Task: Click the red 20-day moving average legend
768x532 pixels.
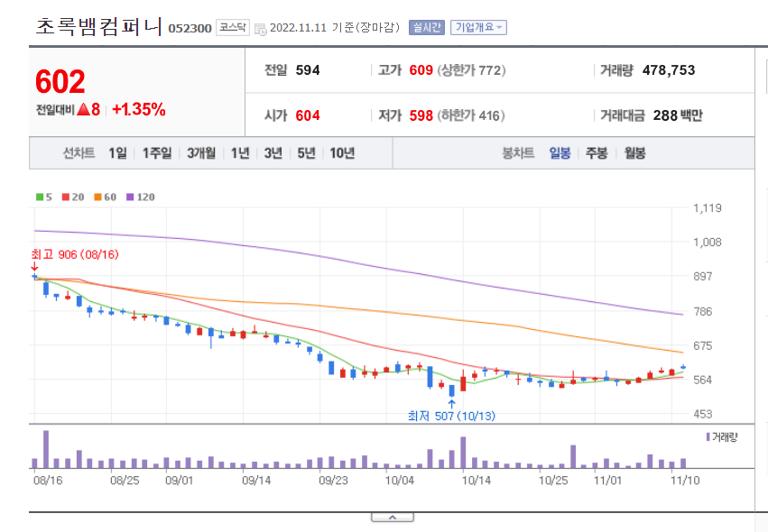Action: pyautogui.click(x=73, y=197)
